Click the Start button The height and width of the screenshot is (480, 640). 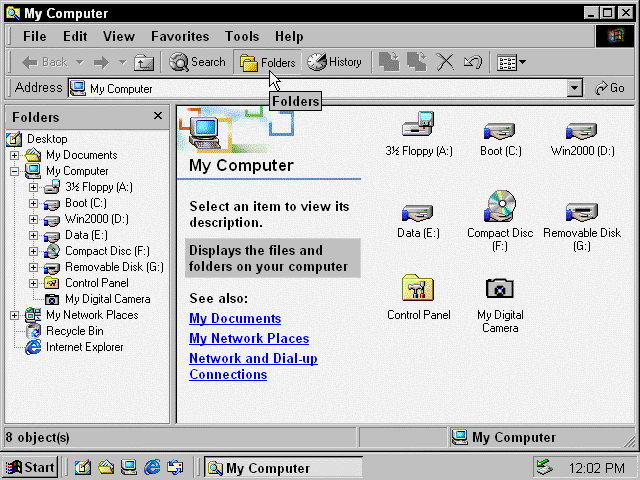pos(30,467)
